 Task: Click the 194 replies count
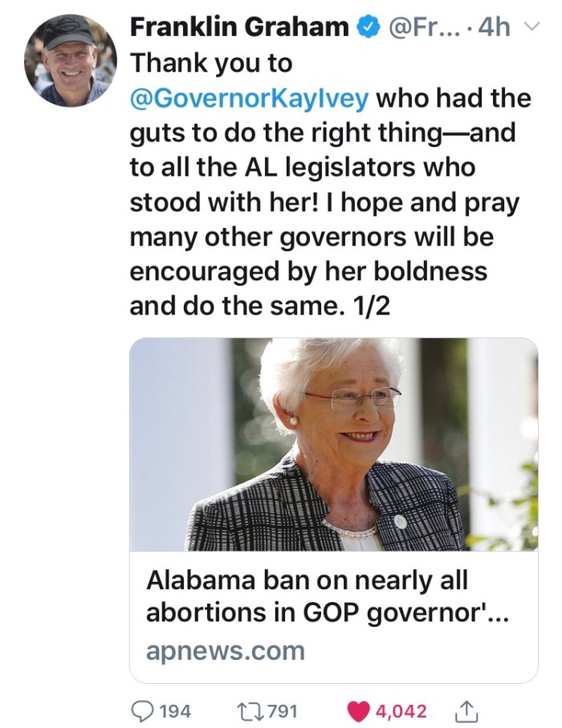(x=175, y=711)
